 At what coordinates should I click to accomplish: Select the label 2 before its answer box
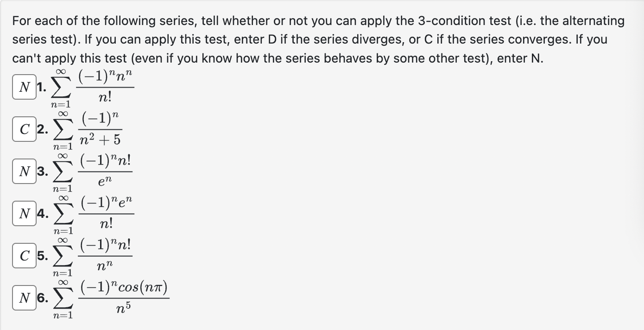coord(43,130)
